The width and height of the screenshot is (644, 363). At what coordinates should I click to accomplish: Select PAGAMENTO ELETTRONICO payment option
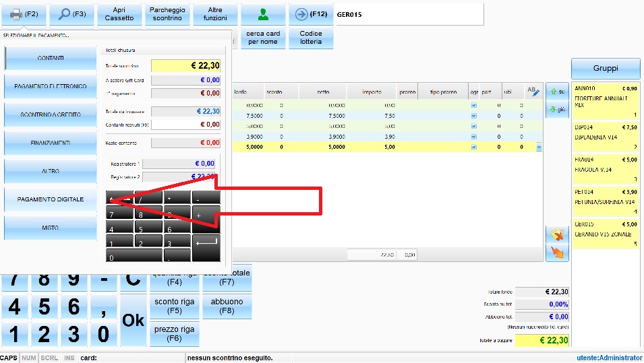[51, 86]
